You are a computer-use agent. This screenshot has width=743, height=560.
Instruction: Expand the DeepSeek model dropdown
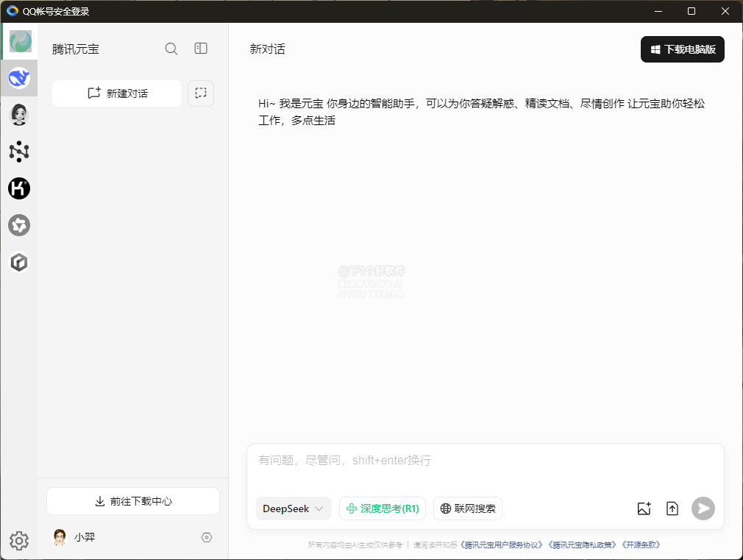(x=294, y=508)
